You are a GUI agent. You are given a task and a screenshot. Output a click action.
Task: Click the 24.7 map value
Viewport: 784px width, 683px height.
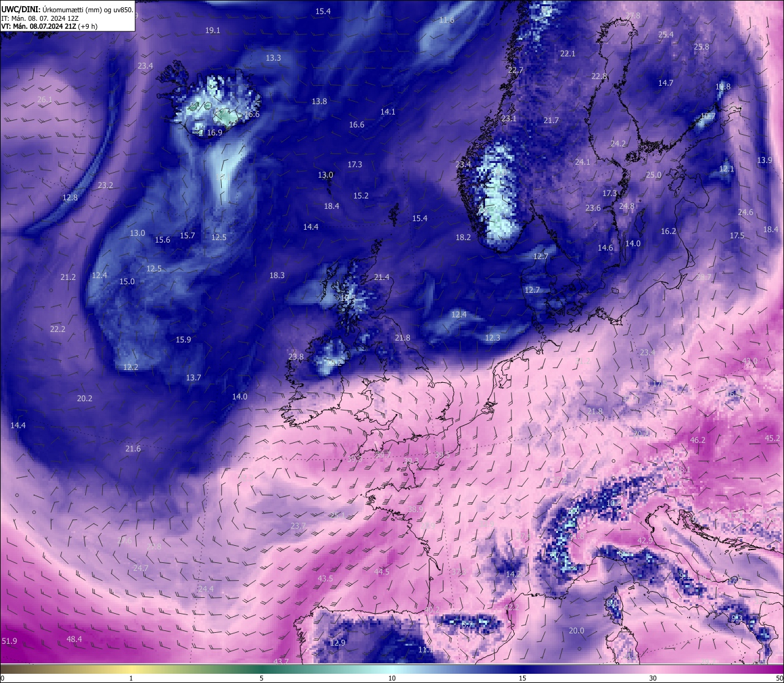click(141, 568)
